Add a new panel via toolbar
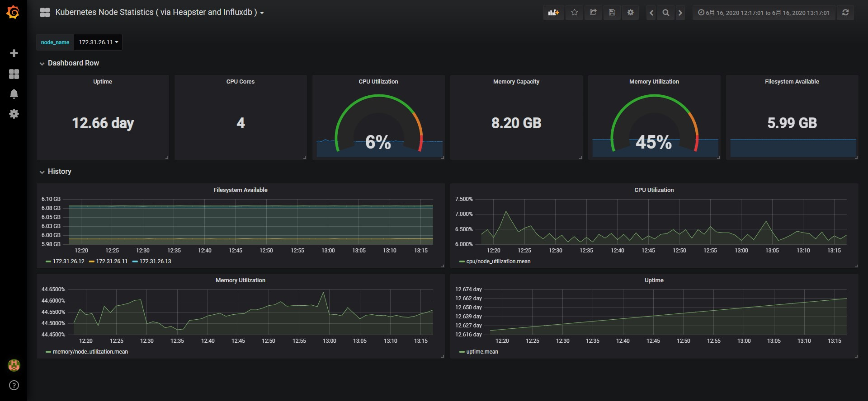 tap(553, 13)
